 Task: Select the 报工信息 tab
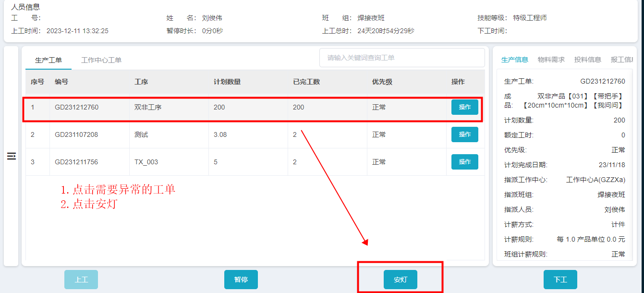tap(621, 60)
